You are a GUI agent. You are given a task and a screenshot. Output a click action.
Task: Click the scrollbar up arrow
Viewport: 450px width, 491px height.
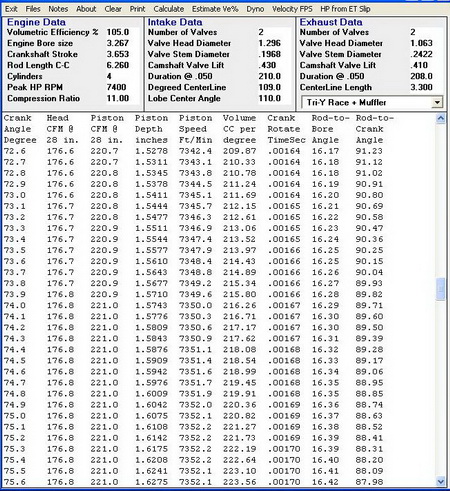click(440, 118)
